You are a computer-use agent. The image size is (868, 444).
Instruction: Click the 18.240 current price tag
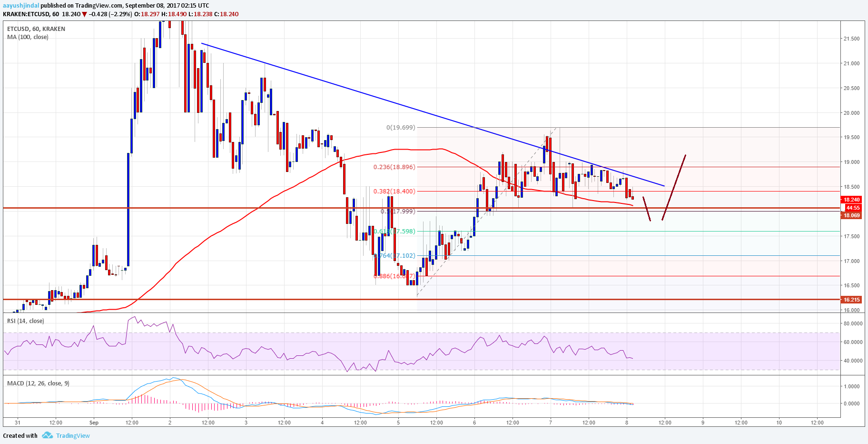point(852,200)
